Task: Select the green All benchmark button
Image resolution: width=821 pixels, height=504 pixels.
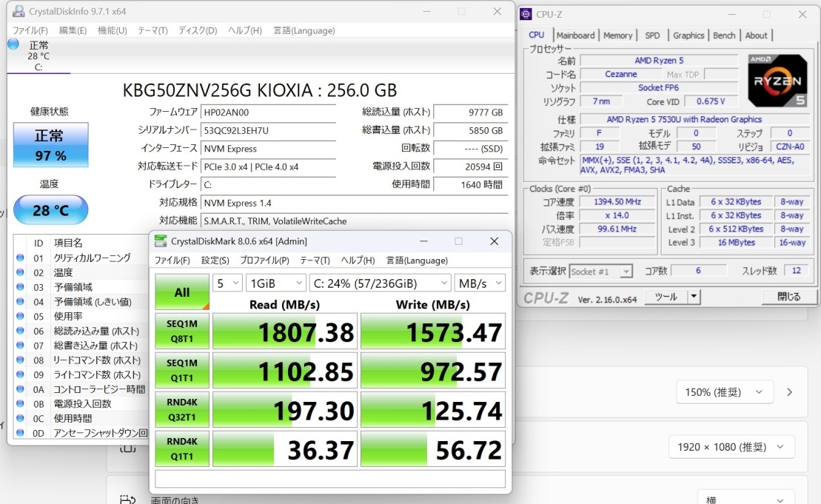Action: tap(182, 292)
